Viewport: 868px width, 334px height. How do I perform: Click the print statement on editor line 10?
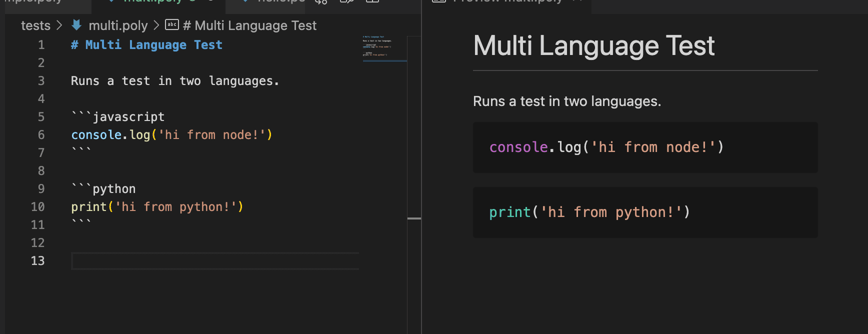pyautogui.click(x=157, y=207)
